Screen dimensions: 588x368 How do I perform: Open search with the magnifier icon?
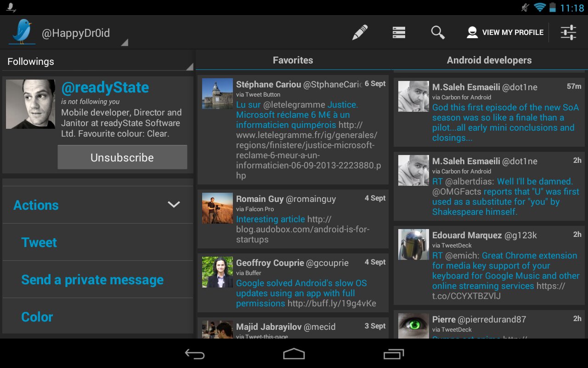(438, 32)
